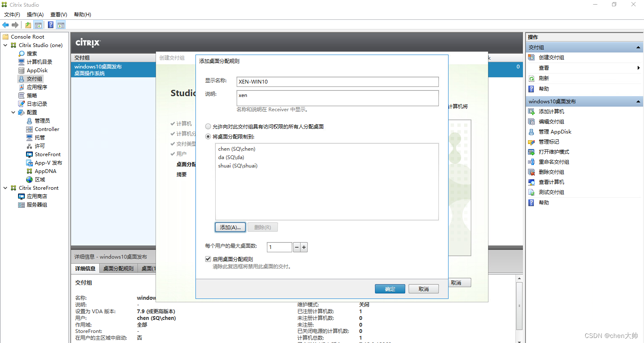Click the Back arrow toolbar icon

(x=5, y=25)
